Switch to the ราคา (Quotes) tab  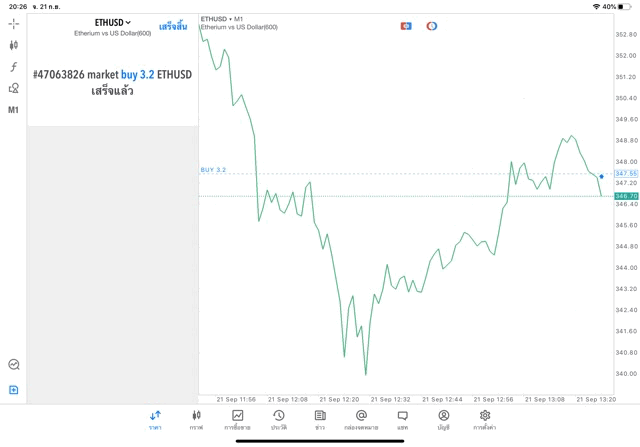click(155, 420)
